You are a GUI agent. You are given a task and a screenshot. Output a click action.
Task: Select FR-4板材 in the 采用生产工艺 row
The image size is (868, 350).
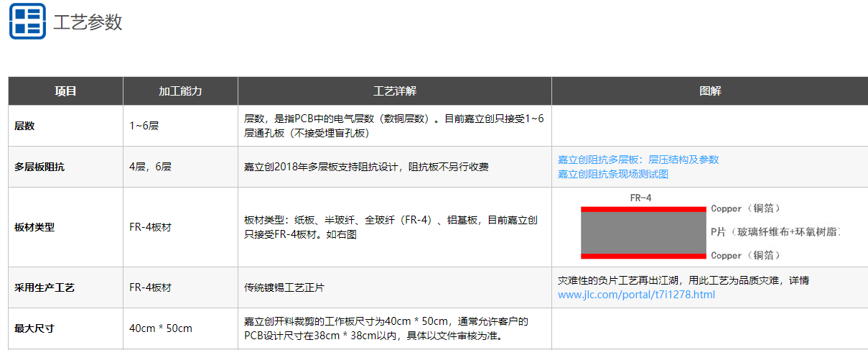click(150, 287)
